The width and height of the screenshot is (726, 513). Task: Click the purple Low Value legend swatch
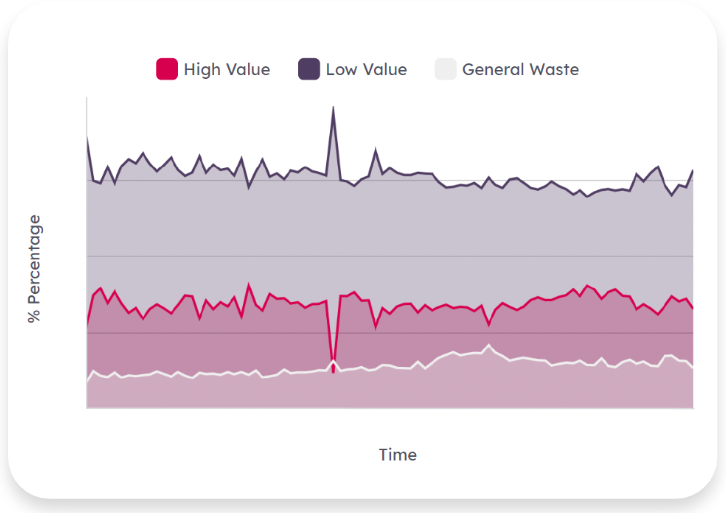pyautogui.click(x=309, y=70)
